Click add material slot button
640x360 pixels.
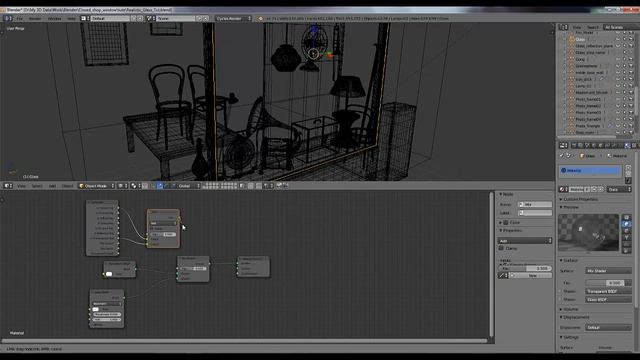(628, 167)
